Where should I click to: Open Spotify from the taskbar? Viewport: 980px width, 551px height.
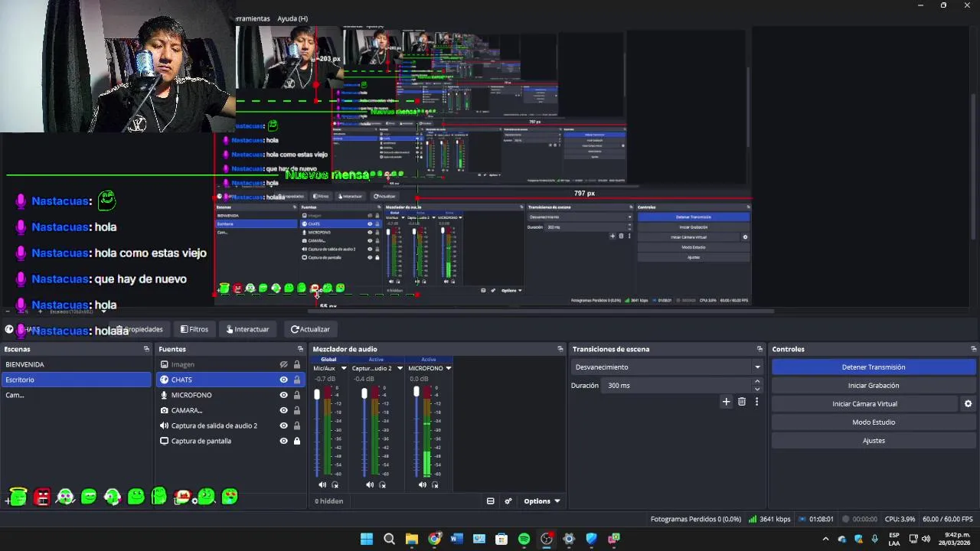pos(524,539)
